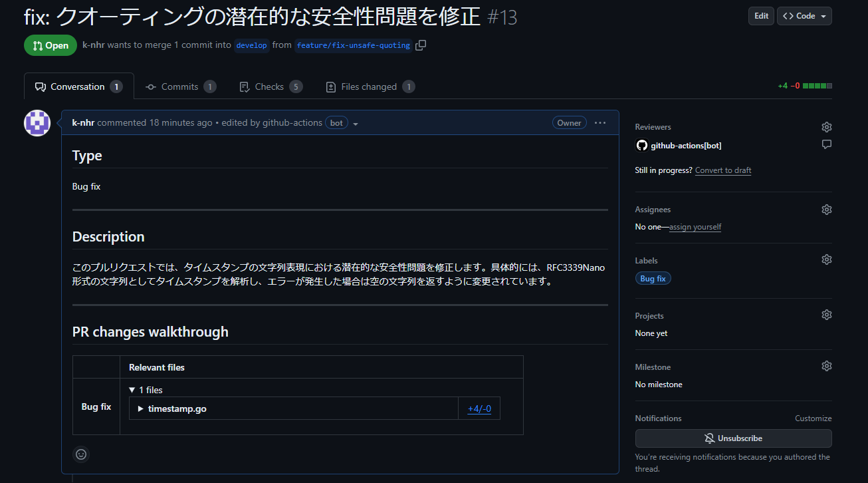Click the develop base branch label
The image size is (868, 483).
pos(252,45)
